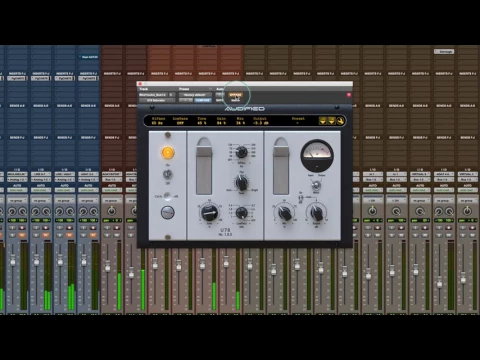The image size is (480, 360).
Task: Click the orange Bypass button in plug-in header
Action: (x=235, y=95)
